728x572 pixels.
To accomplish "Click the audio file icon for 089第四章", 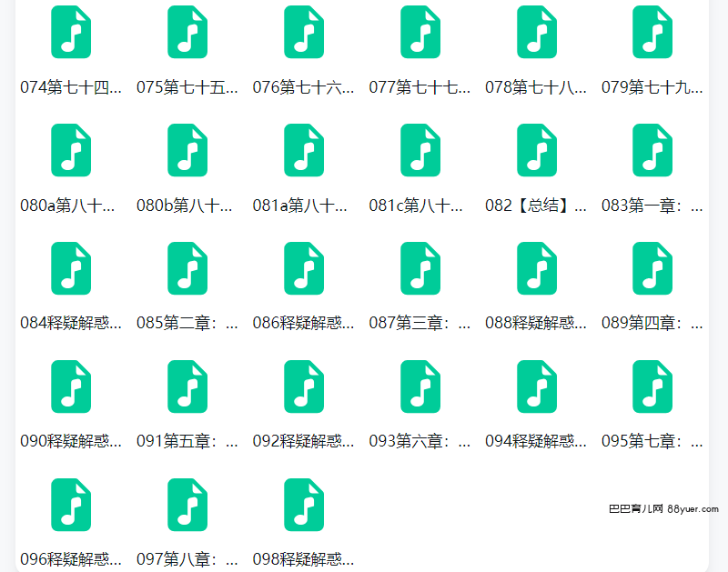I will pyautogui.click(x=652, y=268).
